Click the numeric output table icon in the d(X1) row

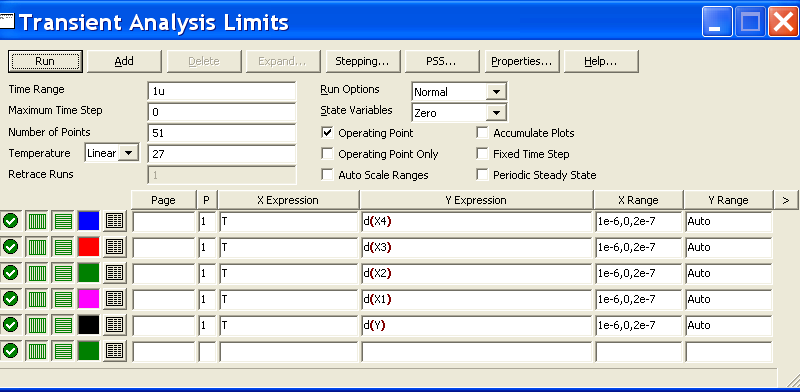pos(115,299)
